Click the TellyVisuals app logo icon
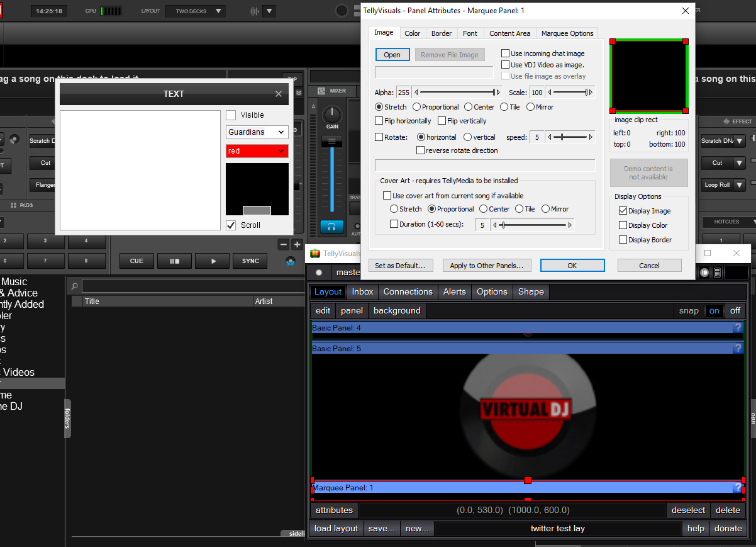This screenshot has height=547, width=756. tap(316, 254)
